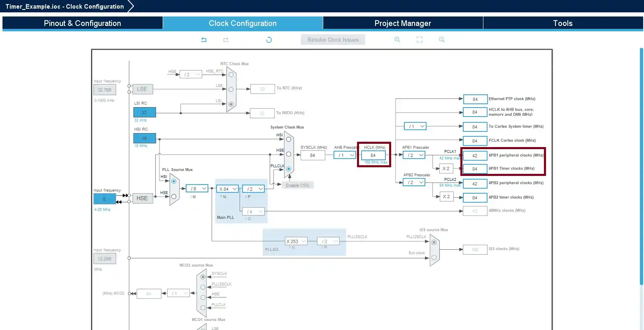Open the APB2 Prescaler dropdown
This screenshot has height=330, width=644.
click(x=414, y=182)
